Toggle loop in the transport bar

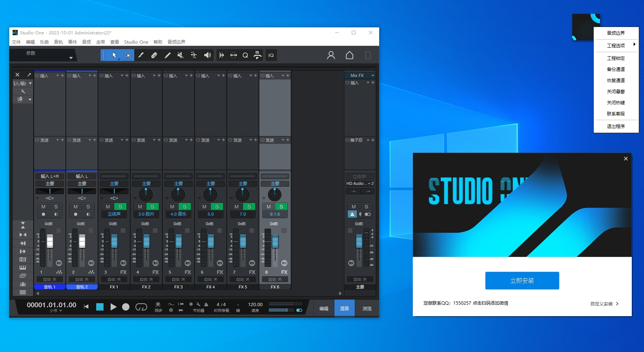141,307
